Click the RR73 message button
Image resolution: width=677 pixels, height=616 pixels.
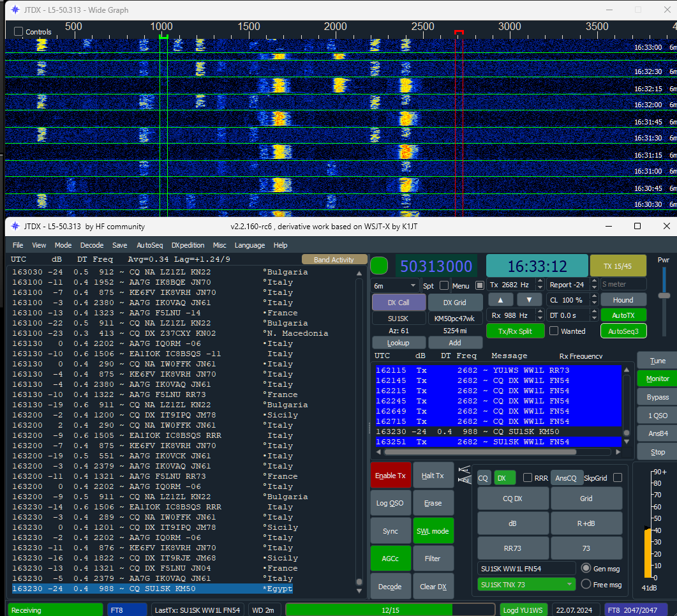point(512,548)
